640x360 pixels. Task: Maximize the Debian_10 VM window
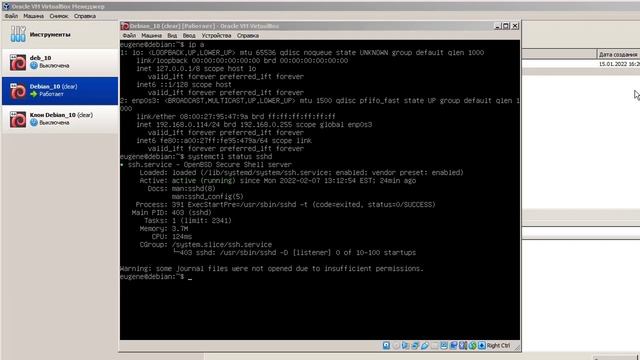point(506,26)
